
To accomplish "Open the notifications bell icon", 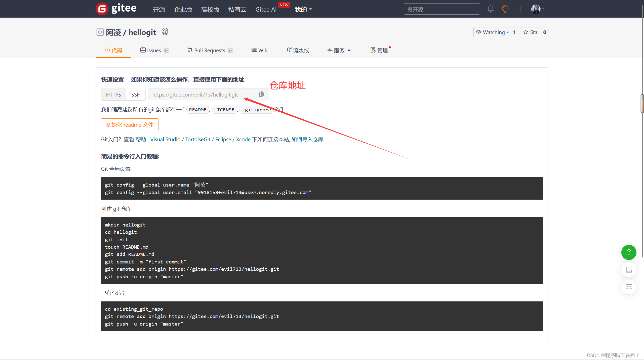I will [490, 9].
